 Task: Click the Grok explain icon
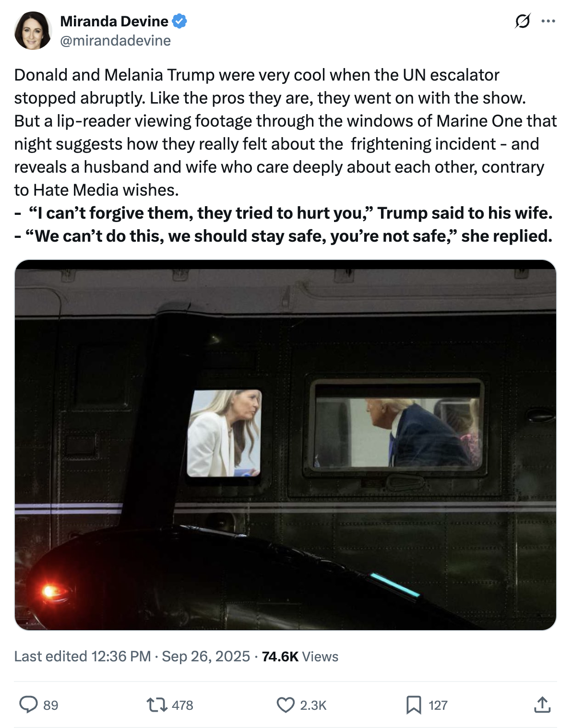pyautogui.click(x=522, y=21)
